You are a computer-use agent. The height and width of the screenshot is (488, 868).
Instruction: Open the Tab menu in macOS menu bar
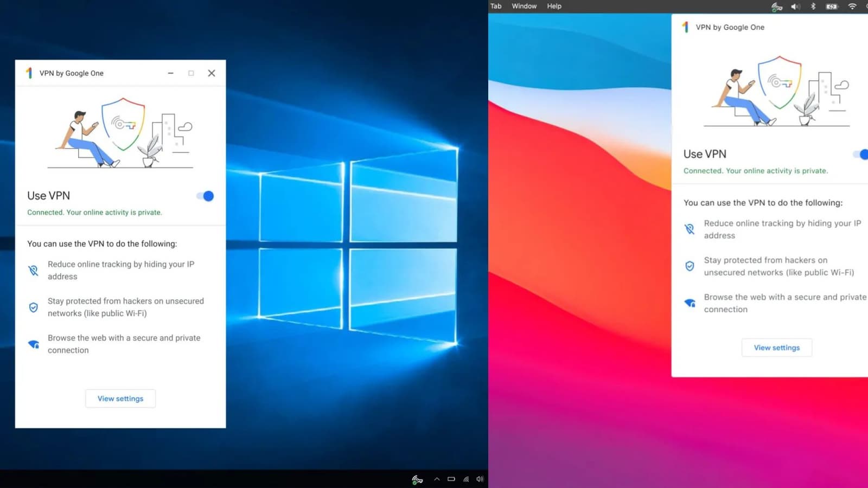[x=496, y=6]
